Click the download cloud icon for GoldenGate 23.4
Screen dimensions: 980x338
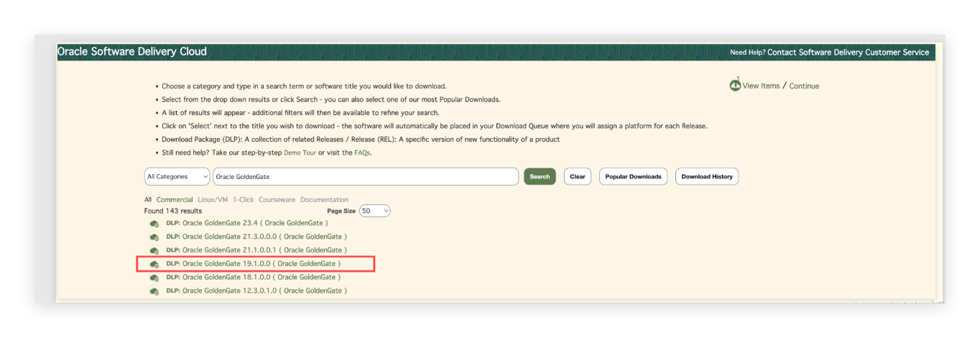[x=154, y=224]
